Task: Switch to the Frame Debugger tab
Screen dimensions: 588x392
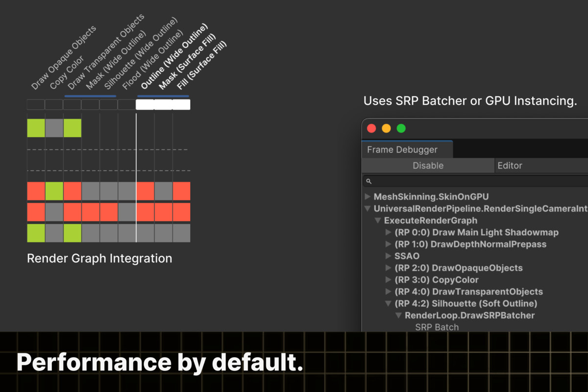Action: pos(407,149)
